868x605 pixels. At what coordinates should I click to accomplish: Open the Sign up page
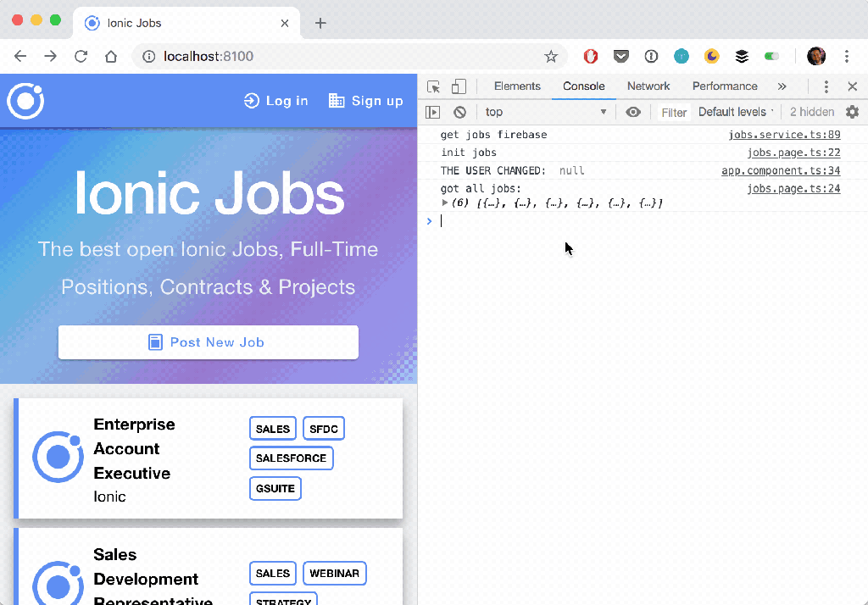(x=365, y=101)
